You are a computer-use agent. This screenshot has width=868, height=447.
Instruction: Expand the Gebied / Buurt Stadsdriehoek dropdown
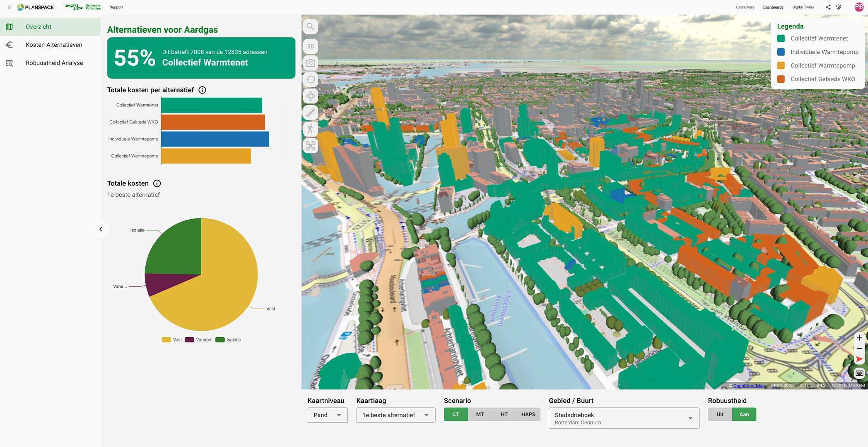pyautogui.click(x=624, y=418)
